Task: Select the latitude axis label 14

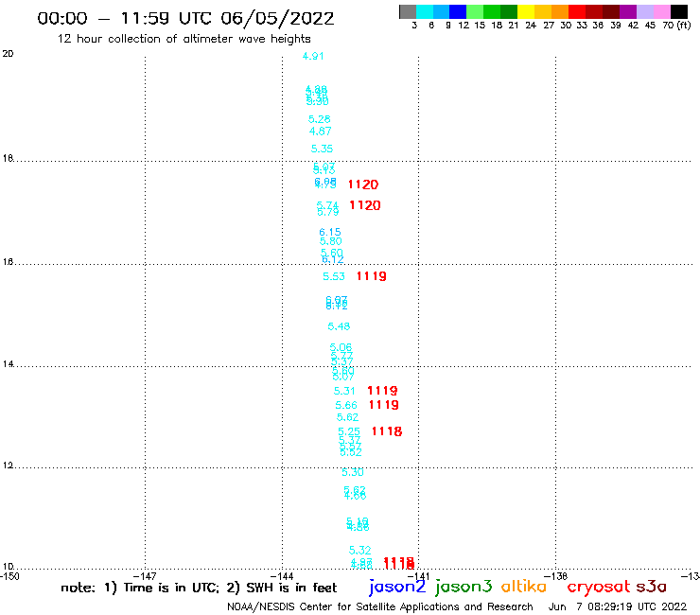Action: 8,364
